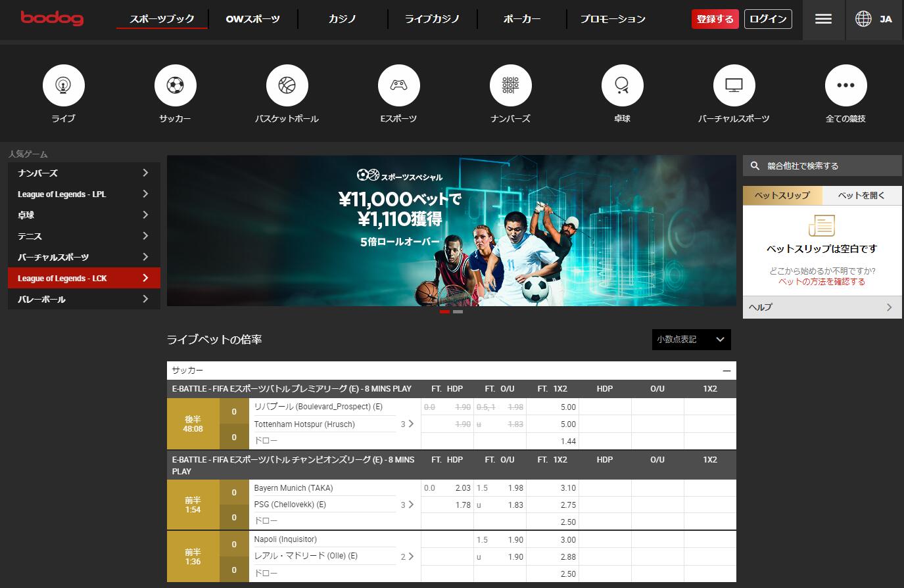Expand League of Legends - LCK entry
Screen dimensions: 904x588
click(x=84, y=278)
